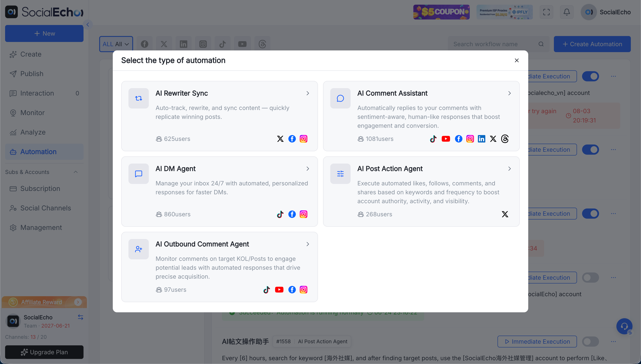Image resolution: width=641 pixels, height=364 pixels.
Task: Enable the toggle for automation #1558
Action: (591, 342)
